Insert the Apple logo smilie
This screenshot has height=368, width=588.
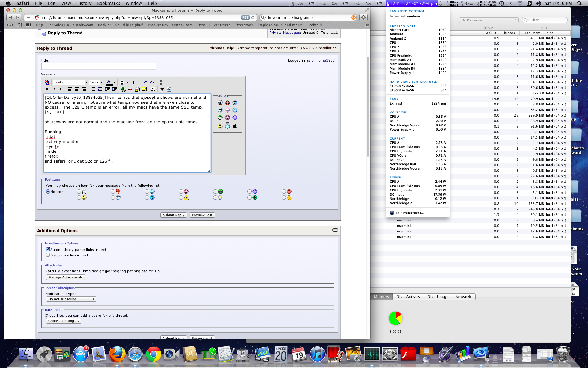[x=235, y=126]
